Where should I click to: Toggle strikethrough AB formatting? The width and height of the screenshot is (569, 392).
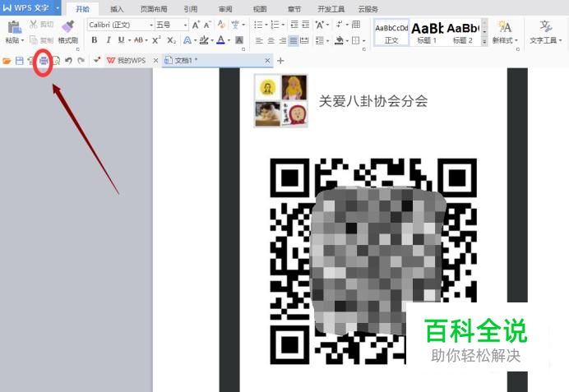pos(139,40)
